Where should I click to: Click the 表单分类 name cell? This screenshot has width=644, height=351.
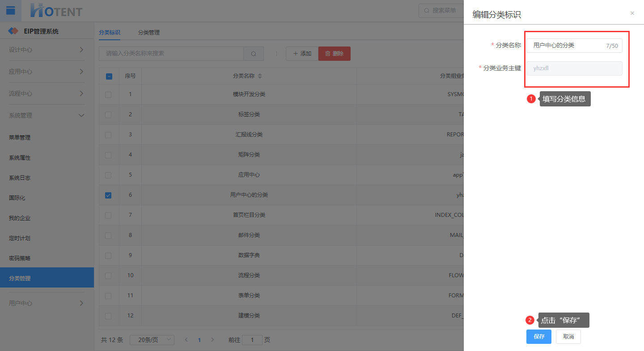point(249,296)
